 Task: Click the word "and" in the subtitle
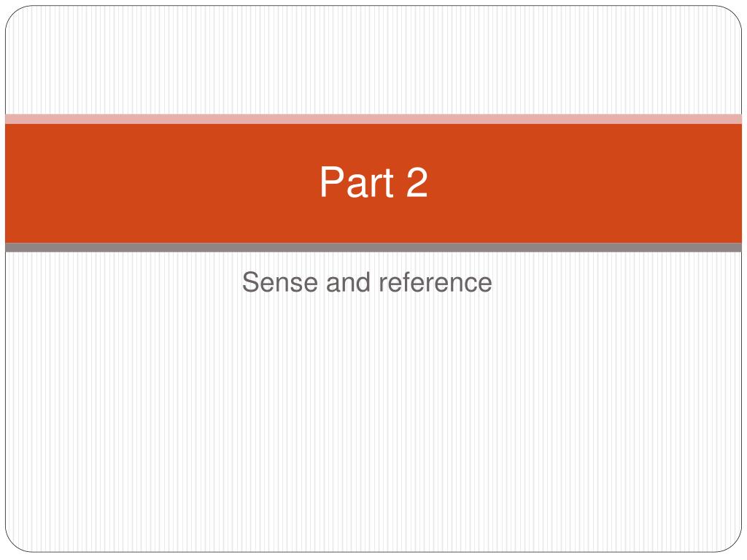click(x=348, y=282)
